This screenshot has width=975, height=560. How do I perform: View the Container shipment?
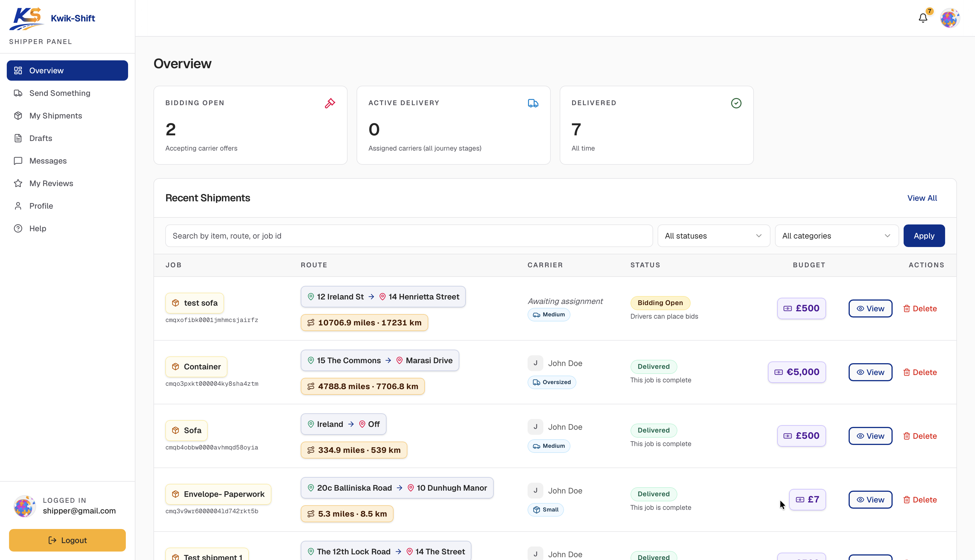point(870,372)
